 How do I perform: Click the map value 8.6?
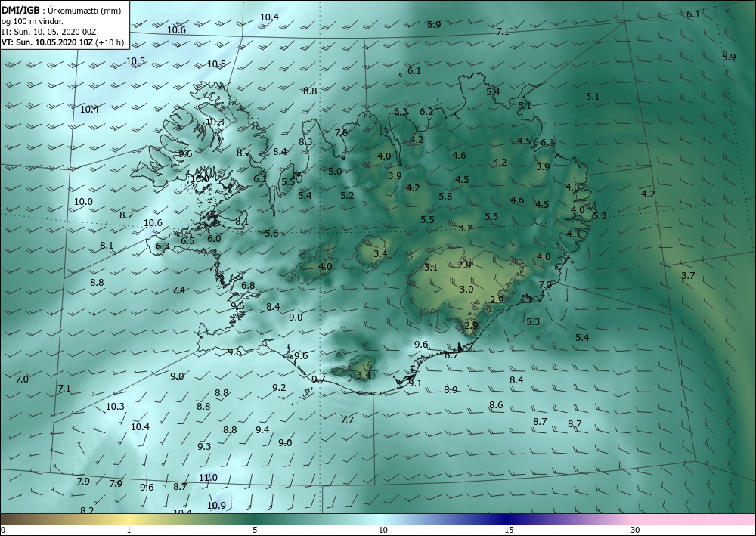click(496, 405)
